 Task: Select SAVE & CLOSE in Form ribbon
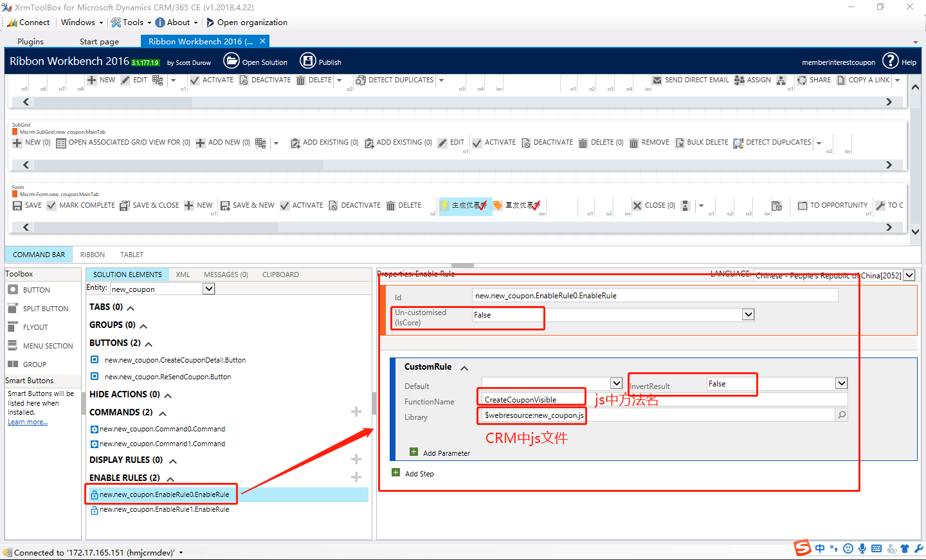click(x=150, y=206)
